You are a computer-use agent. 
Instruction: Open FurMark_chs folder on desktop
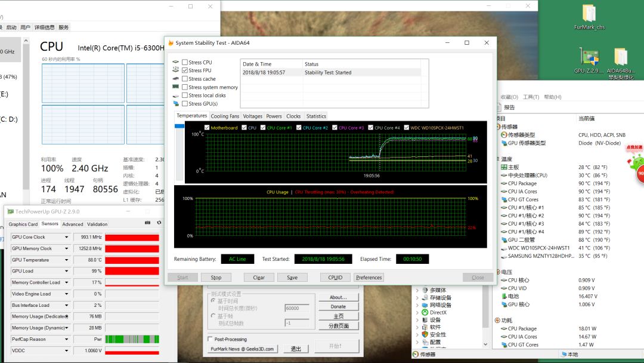click(589, 17)
